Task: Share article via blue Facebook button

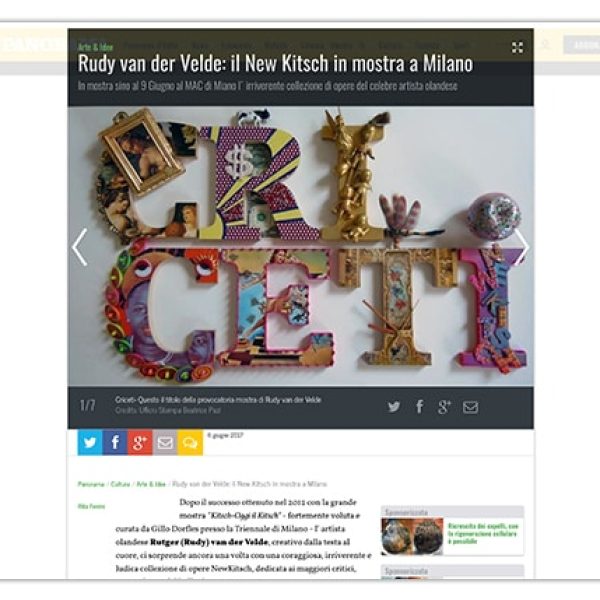Action: click(115, 442)
